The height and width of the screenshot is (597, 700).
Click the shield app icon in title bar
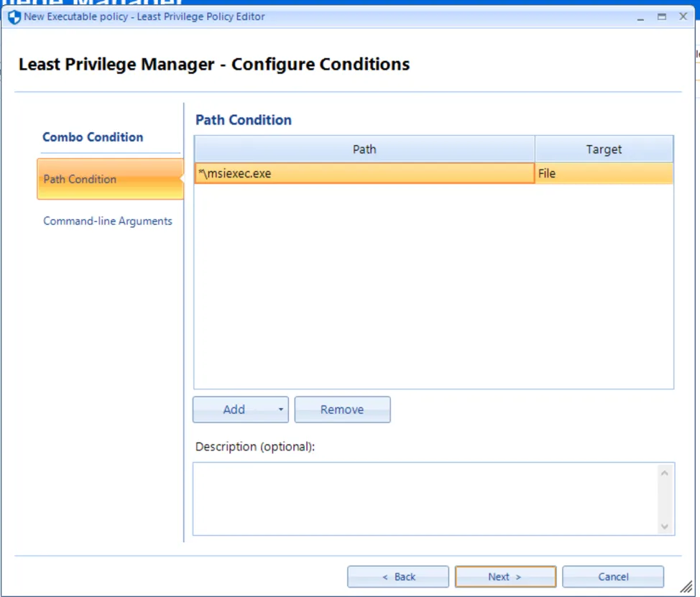tap(14, 17)
